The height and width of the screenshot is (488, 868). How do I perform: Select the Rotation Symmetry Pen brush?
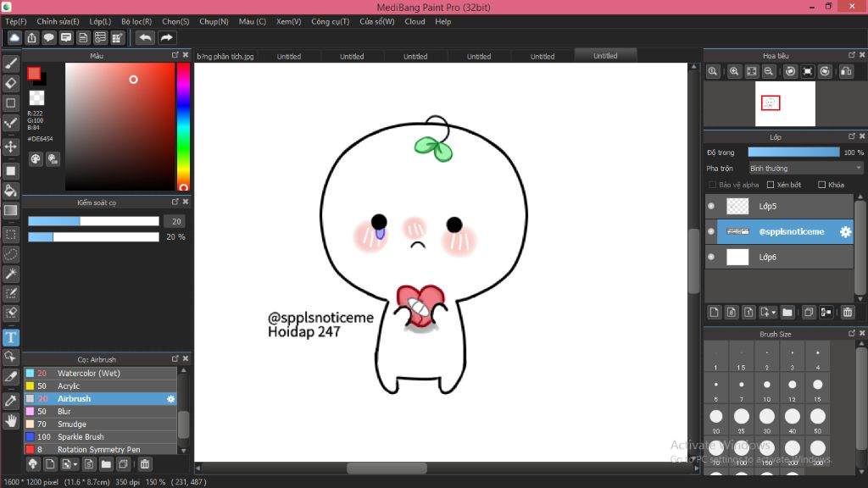[x=100, y=449]
